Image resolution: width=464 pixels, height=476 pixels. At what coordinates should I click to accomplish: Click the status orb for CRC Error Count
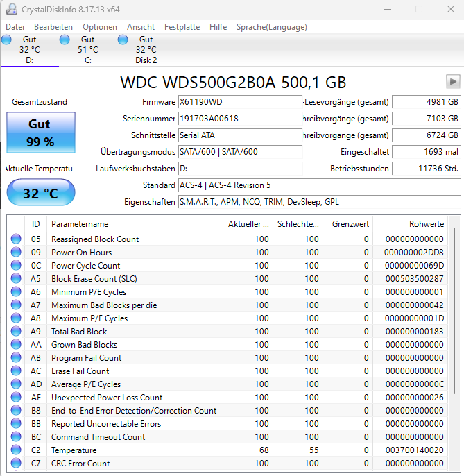click(16, 464)
